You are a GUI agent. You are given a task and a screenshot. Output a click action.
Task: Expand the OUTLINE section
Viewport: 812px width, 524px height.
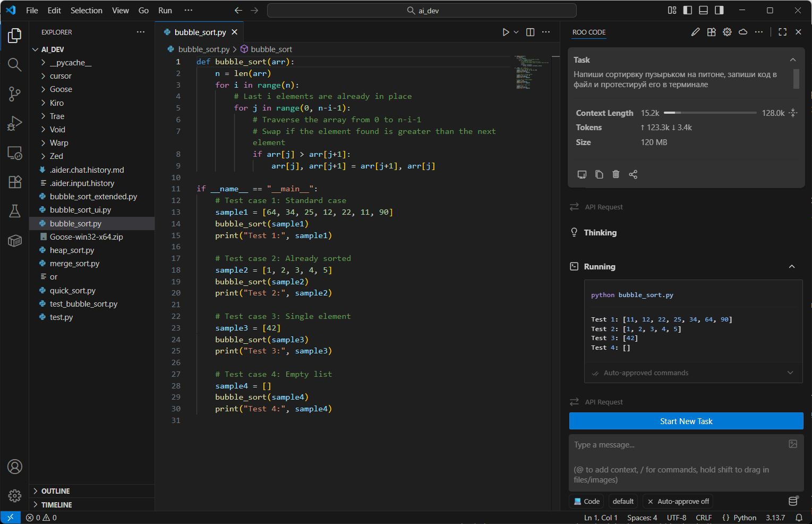pos(55,491)
